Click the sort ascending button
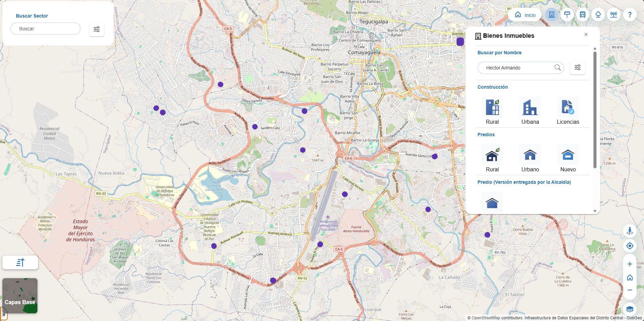 (x=20, y=262)
